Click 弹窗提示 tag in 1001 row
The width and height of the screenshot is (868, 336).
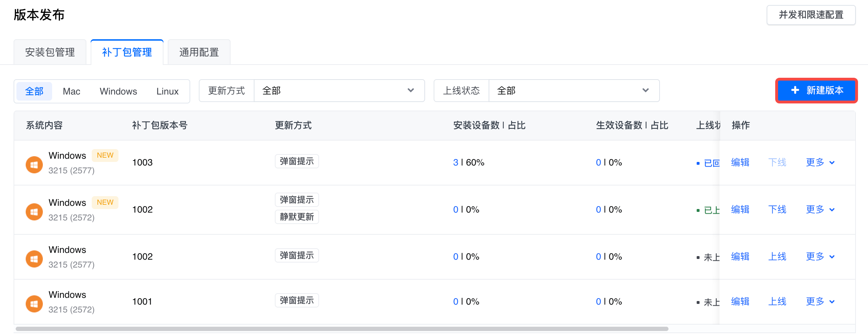click(297, 300)
